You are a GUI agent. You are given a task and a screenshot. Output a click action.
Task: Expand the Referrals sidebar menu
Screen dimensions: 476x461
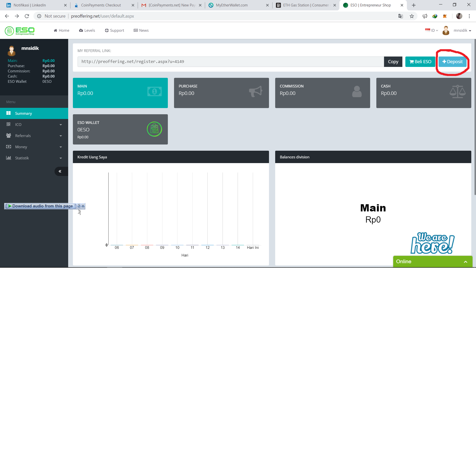point(34,136)
